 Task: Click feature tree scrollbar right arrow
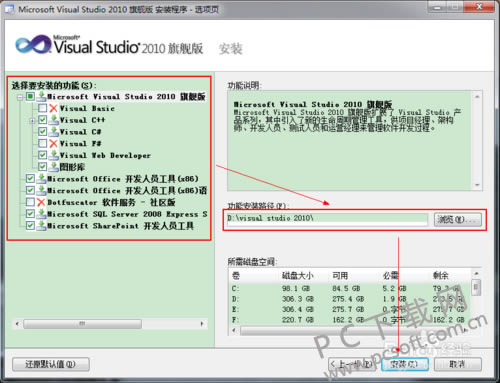[x=202, y=324]
